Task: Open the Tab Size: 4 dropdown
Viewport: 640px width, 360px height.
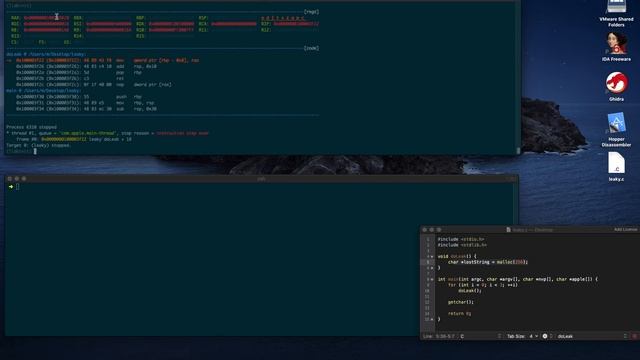Action: pyautogui.click(x=522, y=336)
